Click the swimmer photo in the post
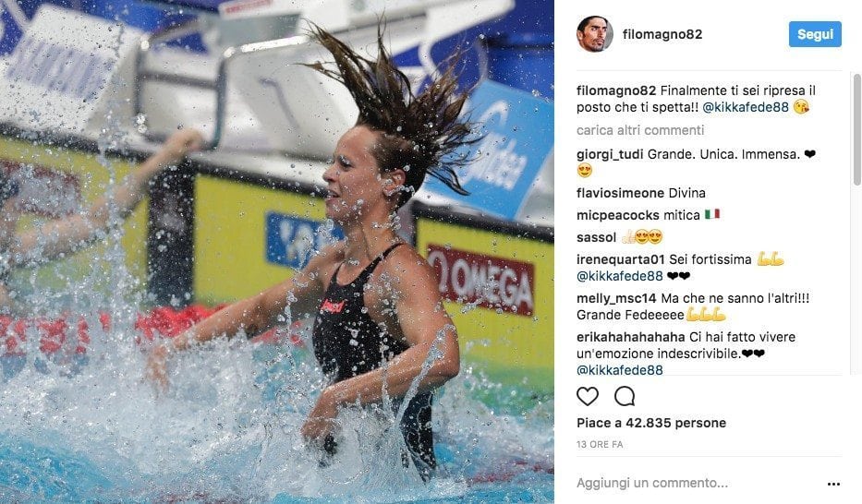Image resolution: width=862 pixels, height=504 pixels. click(x=276, y=252)
